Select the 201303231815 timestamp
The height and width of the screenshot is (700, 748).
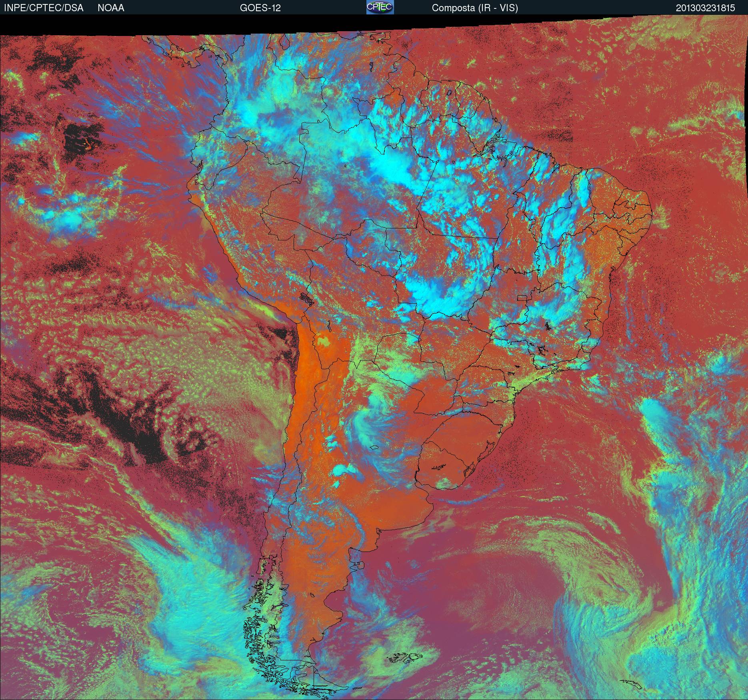[705, 8]
